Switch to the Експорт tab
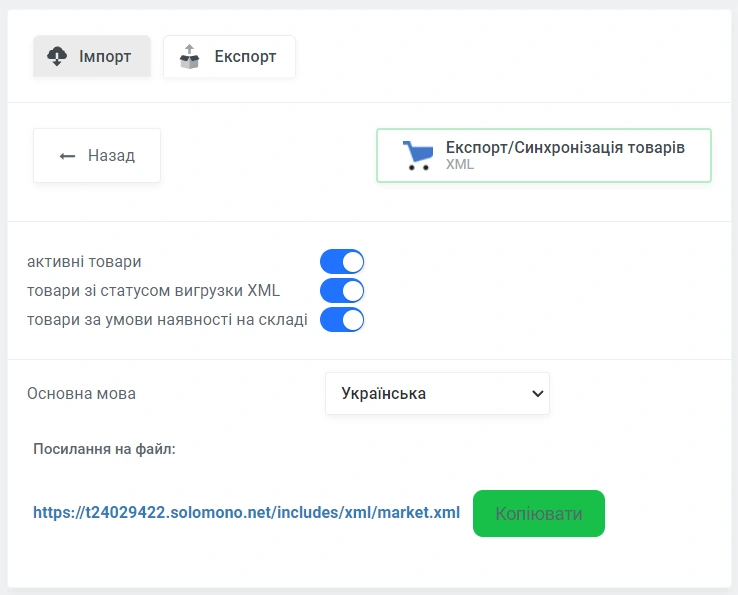This screenshot has height=595, width=738. coord(229,56)
